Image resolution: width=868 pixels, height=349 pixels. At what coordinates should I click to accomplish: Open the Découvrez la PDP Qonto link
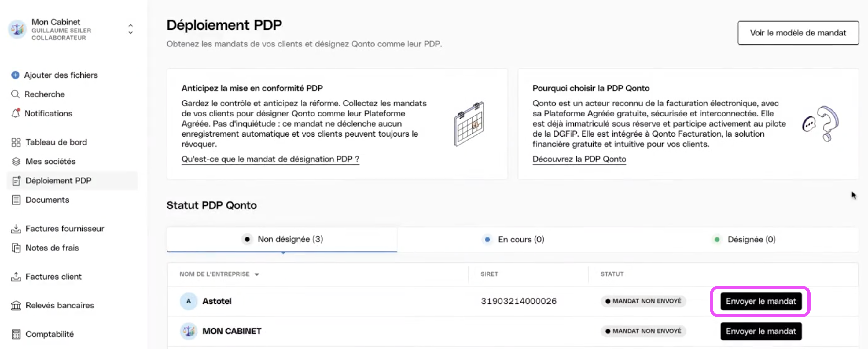point(579,159)
